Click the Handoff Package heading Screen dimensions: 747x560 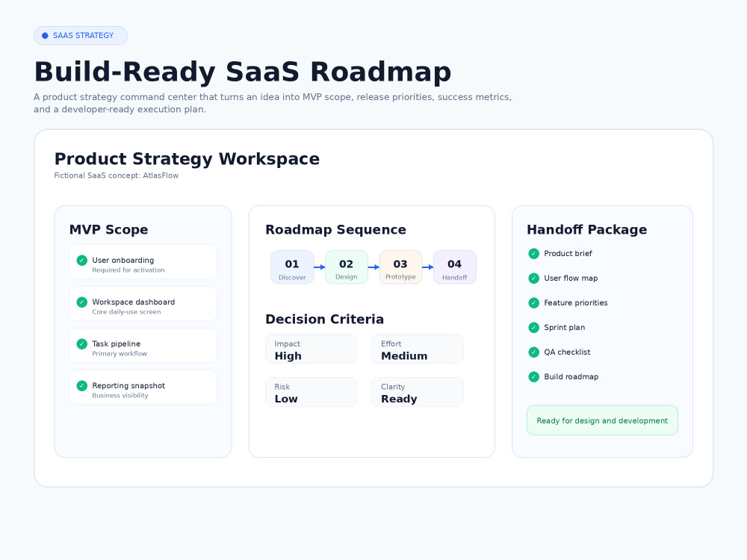pos(587,230)
